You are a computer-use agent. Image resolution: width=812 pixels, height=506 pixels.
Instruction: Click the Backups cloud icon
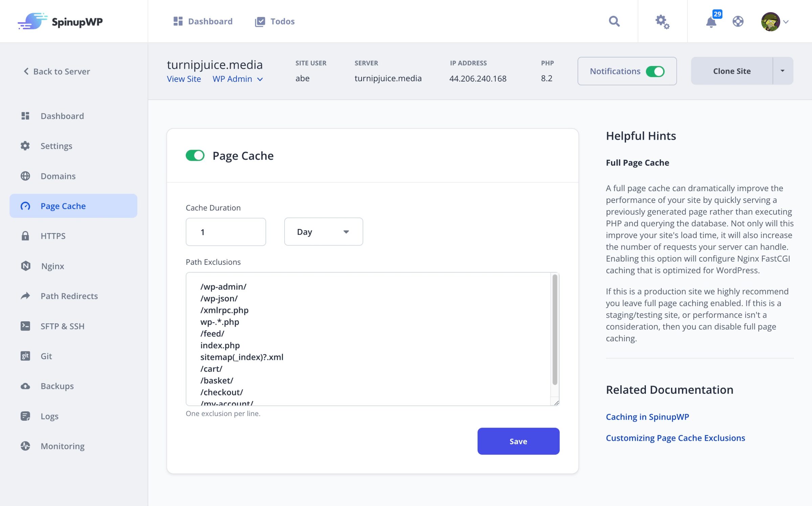pyautogui.click(x=25, y=386)
